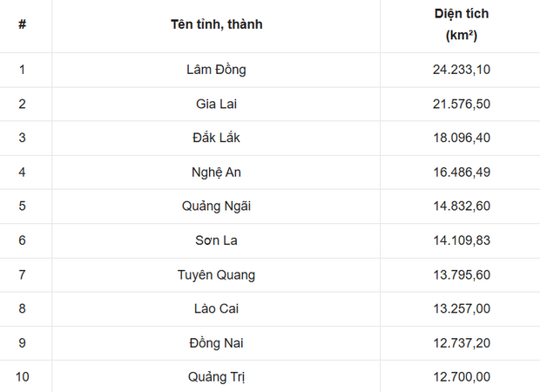
Task: Select the Tuyên Quang province cell
Action: click(x=216, y=274)
